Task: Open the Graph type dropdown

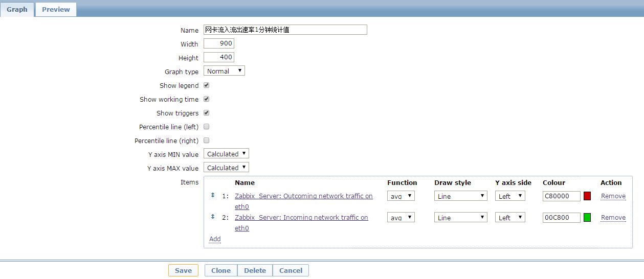Action: pos(224,71)
